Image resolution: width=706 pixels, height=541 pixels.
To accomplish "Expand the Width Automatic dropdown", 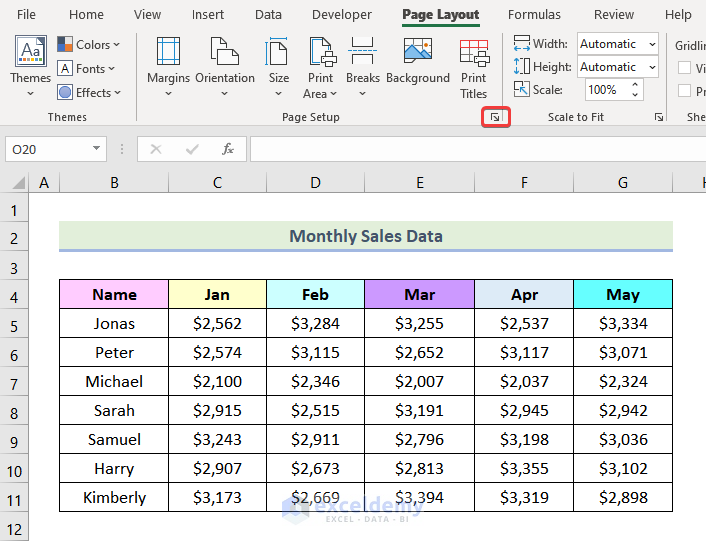I will [x=652, y=44].
